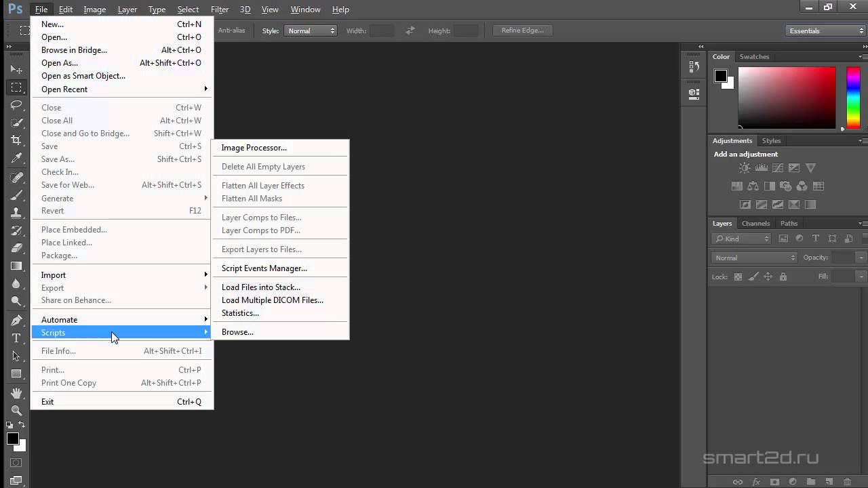The width and height of the screenshot is (868, 488).
Task: Select the History Brush tool
Action: [16, 230]
